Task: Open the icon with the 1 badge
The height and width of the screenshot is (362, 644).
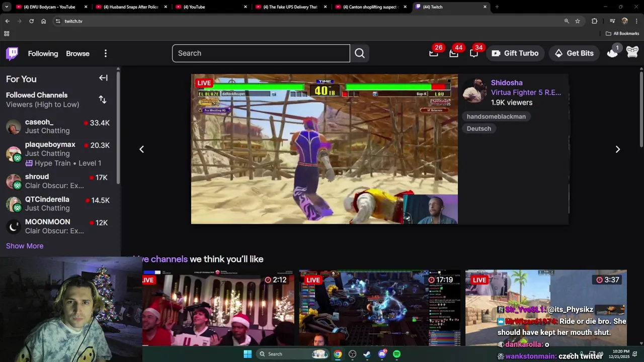Action: 613,52
